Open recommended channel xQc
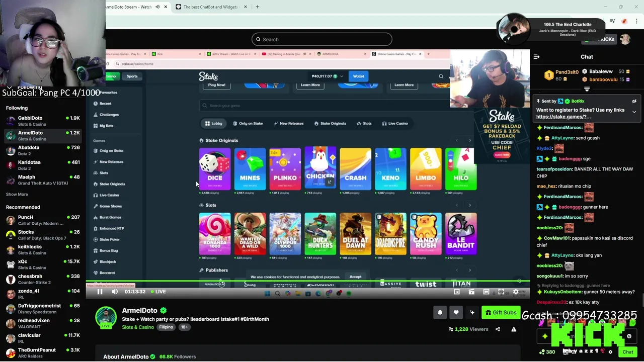 pyautogui.click(x=43, y=264)
